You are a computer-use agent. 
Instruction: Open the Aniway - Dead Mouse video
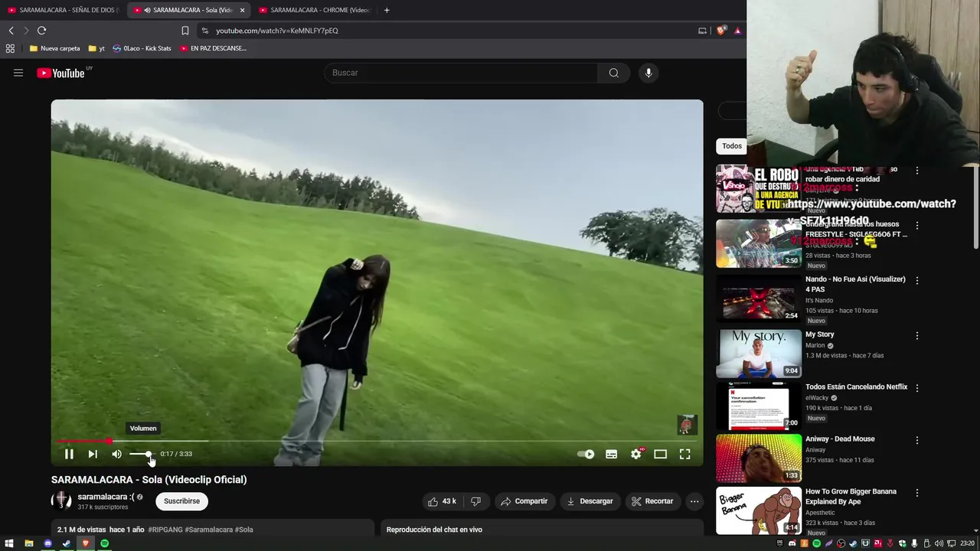[840, 439]
